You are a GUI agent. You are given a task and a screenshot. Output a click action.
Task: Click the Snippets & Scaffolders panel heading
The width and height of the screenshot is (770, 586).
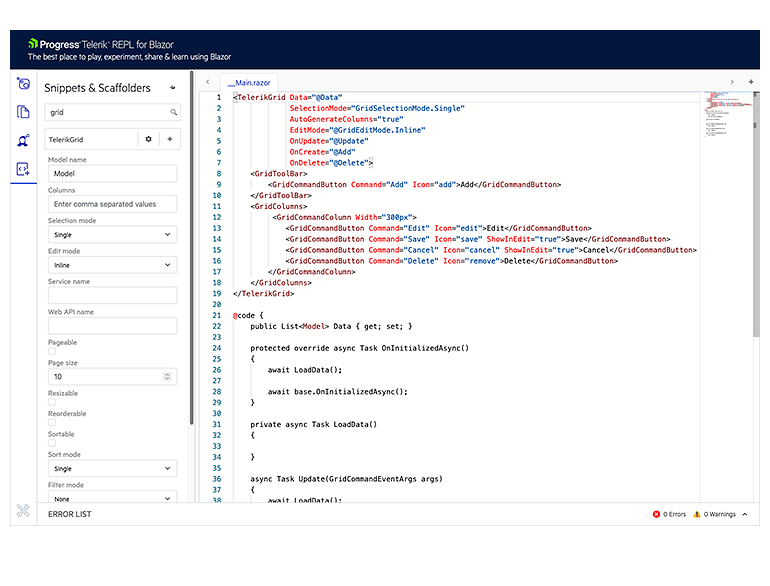(x=97, y=88)
